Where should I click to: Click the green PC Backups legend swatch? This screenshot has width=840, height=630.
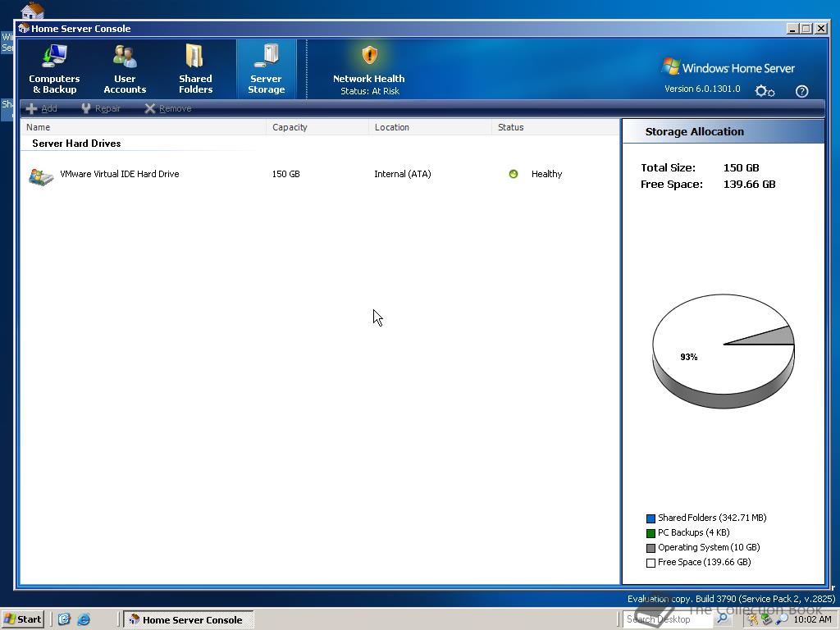(x=651, y=533)
